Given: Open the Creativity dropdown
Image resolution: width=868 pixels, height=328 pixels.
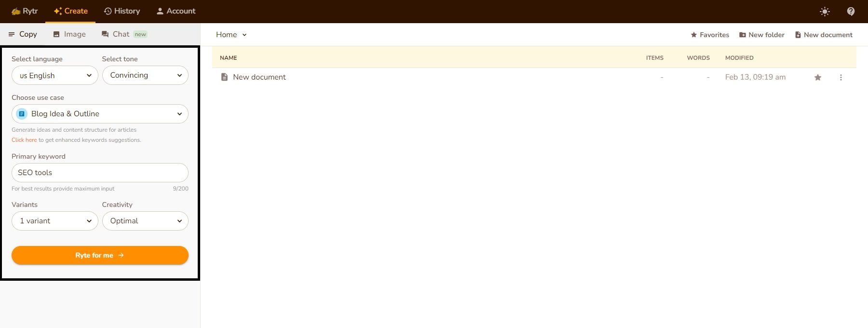Looking at the screenshot, I should 145,221.
